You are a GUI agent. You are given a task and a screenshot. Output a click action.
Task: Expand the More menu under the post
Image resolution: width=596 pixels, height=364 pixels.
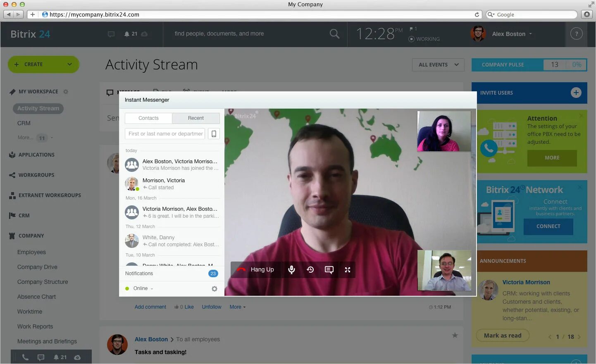pyautogui.click(x=238, y=307)
